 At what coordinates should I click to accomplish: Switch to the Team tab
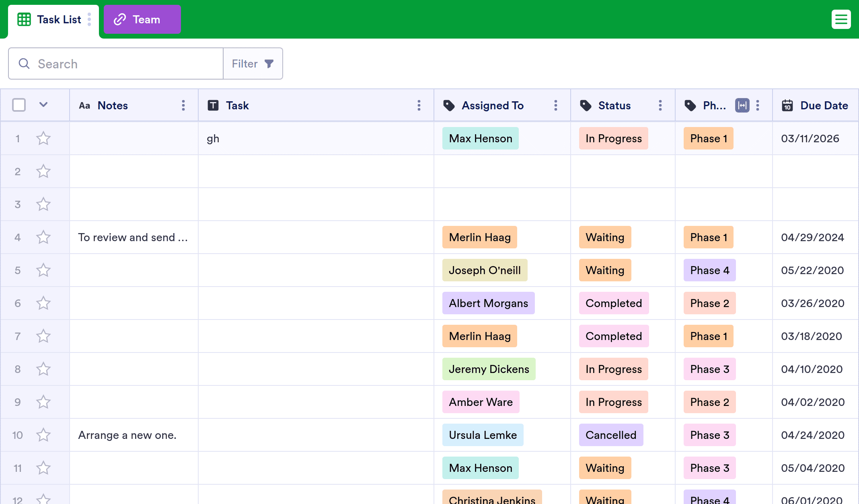point(142,19)
